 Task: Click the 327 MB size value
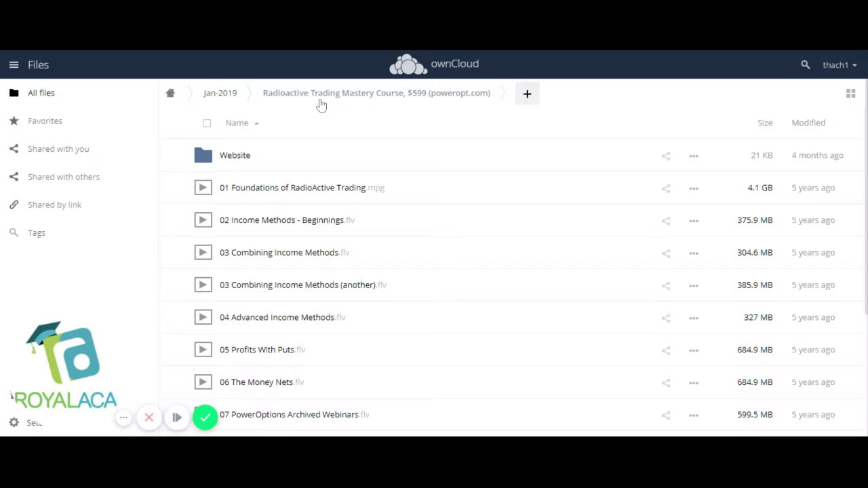(x=758, y=317)
